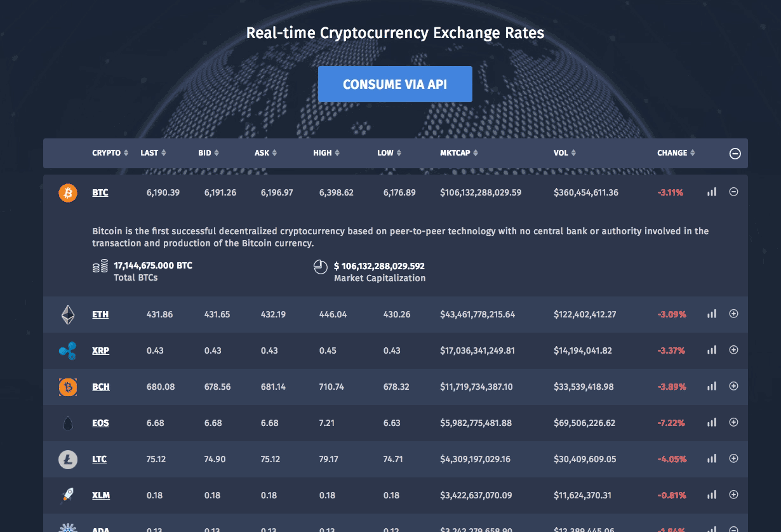The image size is (781, 532).
Task: Click BTC change value -3.11%
Action: click(671, 192)
